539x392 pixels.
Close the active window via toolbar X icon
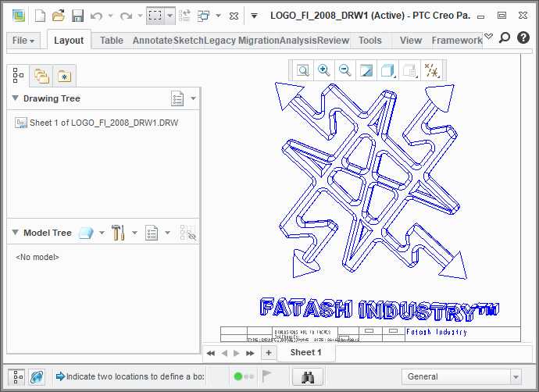(234, 16)
